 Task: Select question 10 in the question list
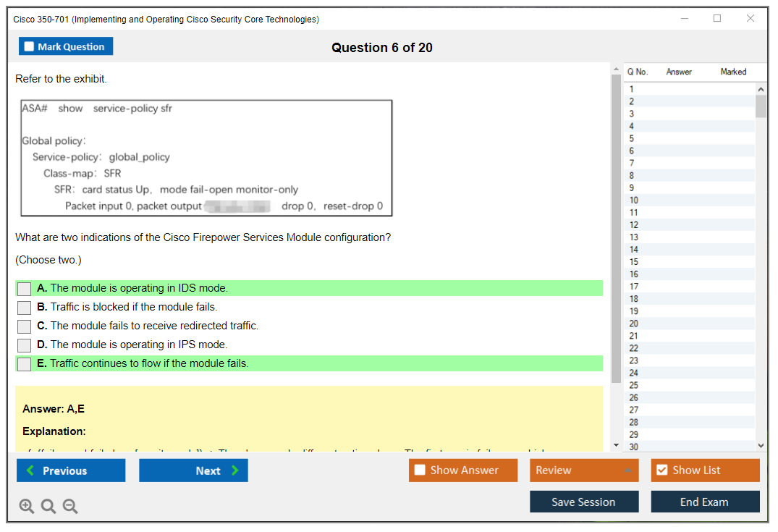[651, 200]
